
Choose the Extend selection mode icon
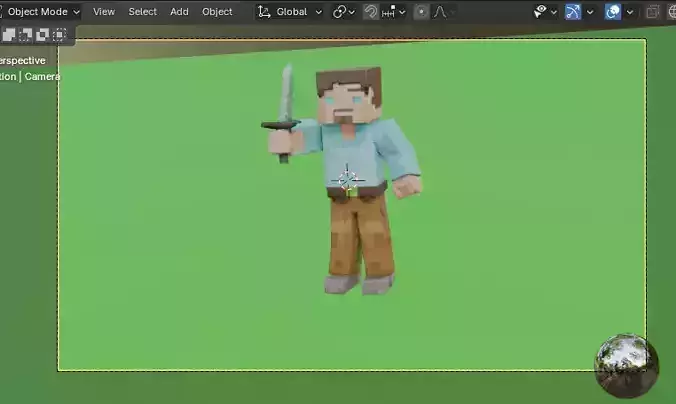pyautogui.click(x=9, y=34)
